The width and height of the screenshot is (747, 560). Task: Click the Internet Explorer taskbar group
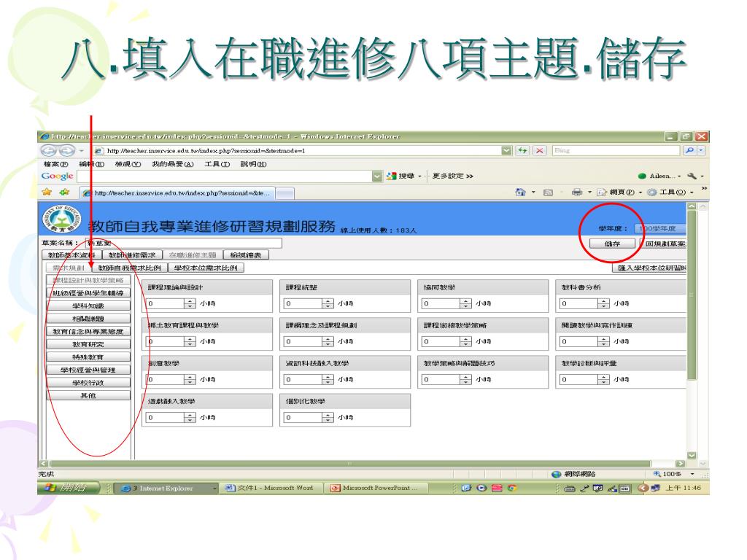point(166,488)
